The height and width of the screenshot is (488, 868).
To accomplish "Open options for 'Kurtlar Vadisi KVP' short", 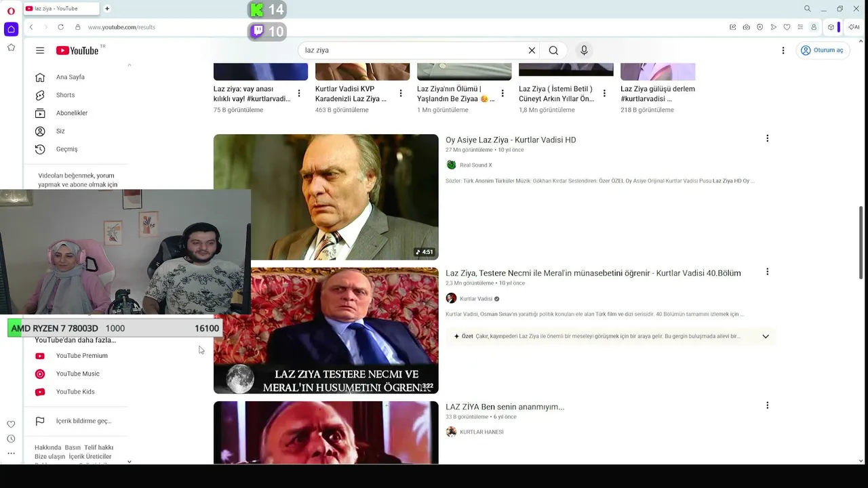I will pyautogui.click(x=401, y=94).
